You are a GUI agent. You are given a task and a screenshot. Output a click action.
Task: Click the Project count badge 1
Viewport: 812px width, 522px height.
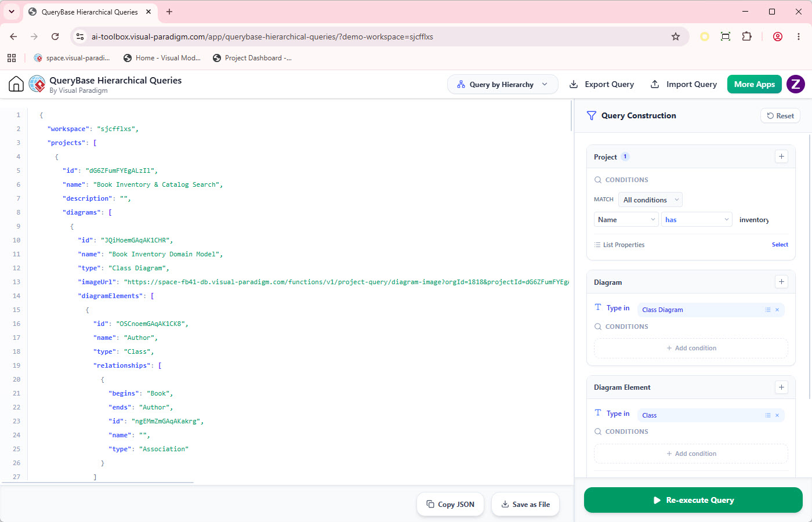pyautogui.click(x=625, y=157)
